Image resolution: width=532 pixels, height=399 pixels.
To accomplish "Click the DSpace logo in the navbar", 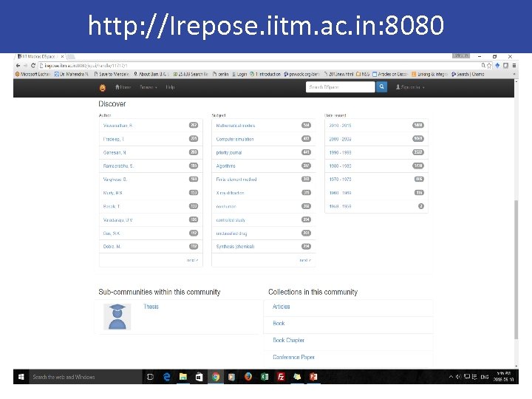I will point(103,87).
